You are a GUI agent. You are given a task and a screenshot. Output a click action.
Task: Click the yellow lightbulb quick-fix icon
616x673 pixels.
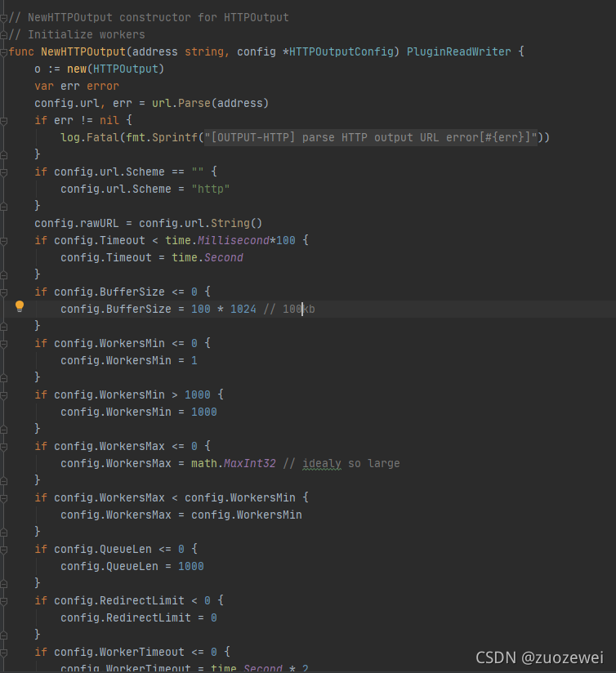click(x=20, y=306)
